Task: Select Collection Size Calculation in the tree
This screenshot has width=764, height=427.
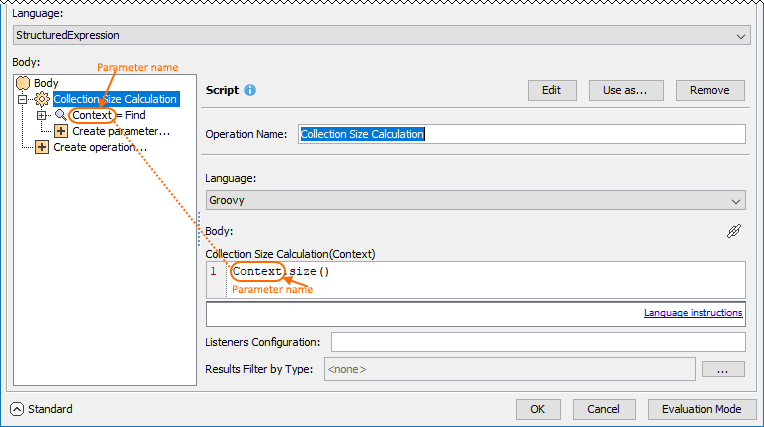Action: pyautogui.click(x=116, y=99)
